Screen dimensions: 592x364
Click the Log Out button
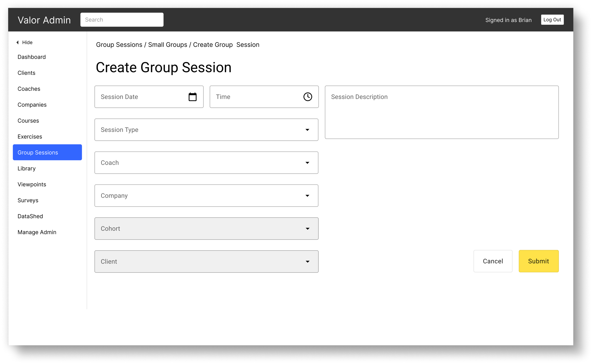coord(552,20)
